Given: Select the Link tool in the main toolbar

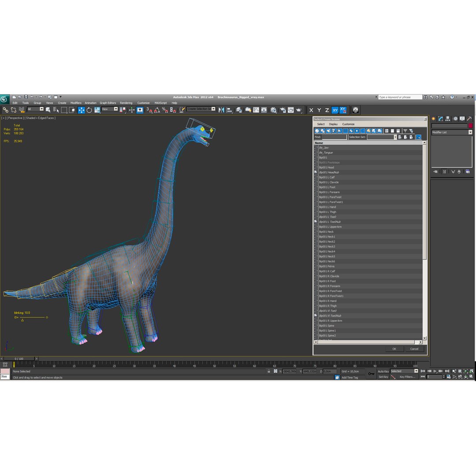Looking at the screenshot, I should pos(5,110).
